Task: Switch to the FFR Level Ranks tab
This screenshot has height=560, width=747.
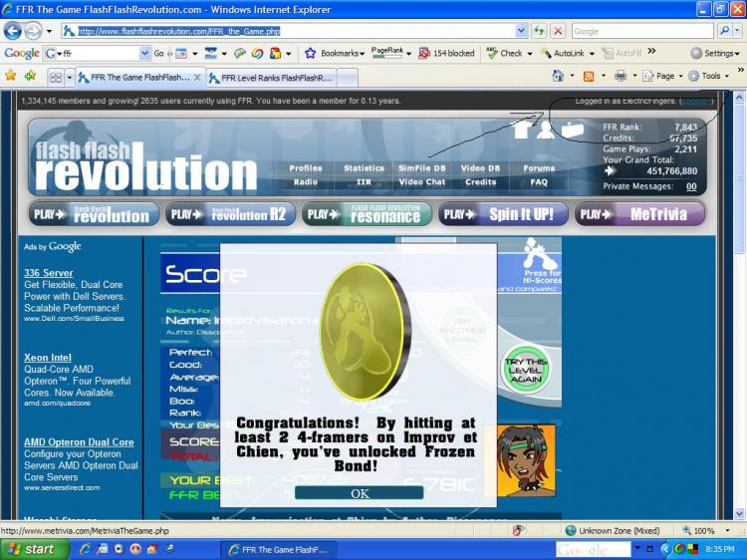Action: (272, 77)
